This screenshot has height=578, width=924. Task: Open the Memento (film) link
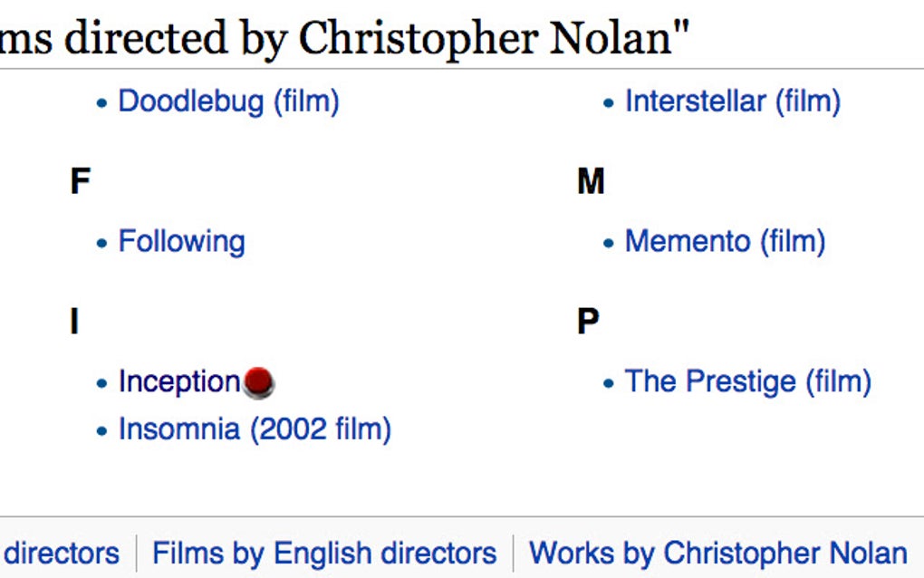725,241
